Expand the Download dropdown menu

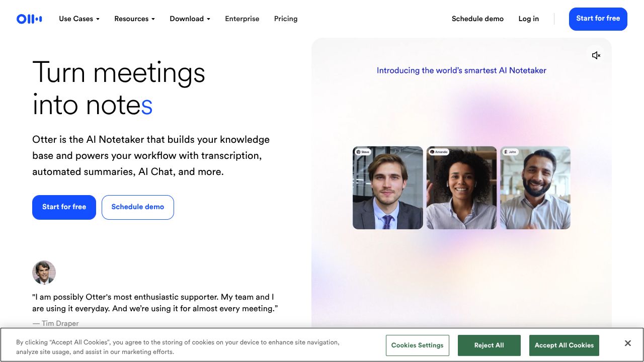pyautogui.click(x=190, y=19)
